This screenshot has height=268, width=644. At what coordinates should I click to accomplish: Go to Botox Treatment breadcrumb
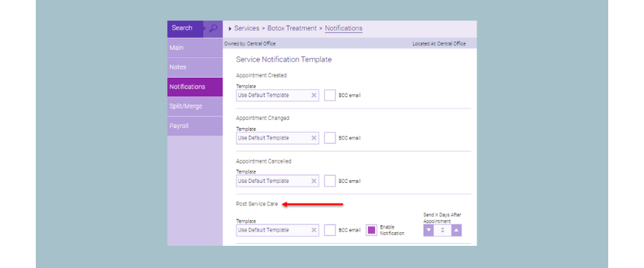[292, 29]
